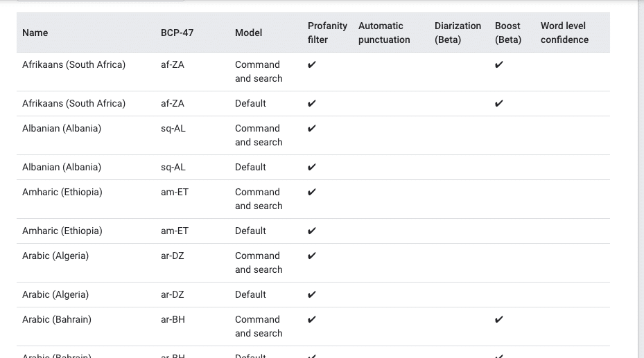Select the af-ZA code in first row
Image resolution: width=644 pixels, height=358 pixels.
coord(173,65)
